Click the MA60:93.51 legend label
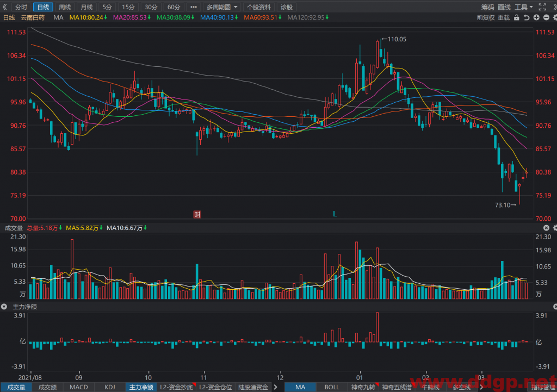The image size is (557, 392). (x=263, y=17)
